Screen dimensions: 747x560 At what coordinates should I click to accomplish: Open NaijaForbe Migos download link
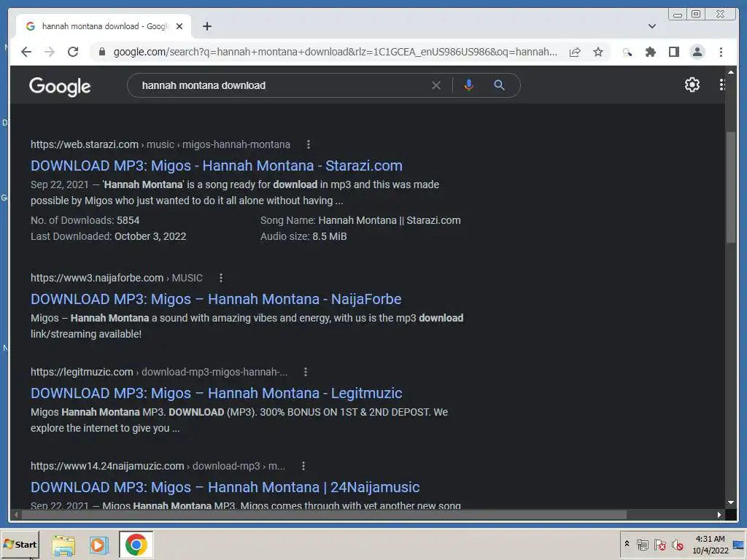[216, 299]
